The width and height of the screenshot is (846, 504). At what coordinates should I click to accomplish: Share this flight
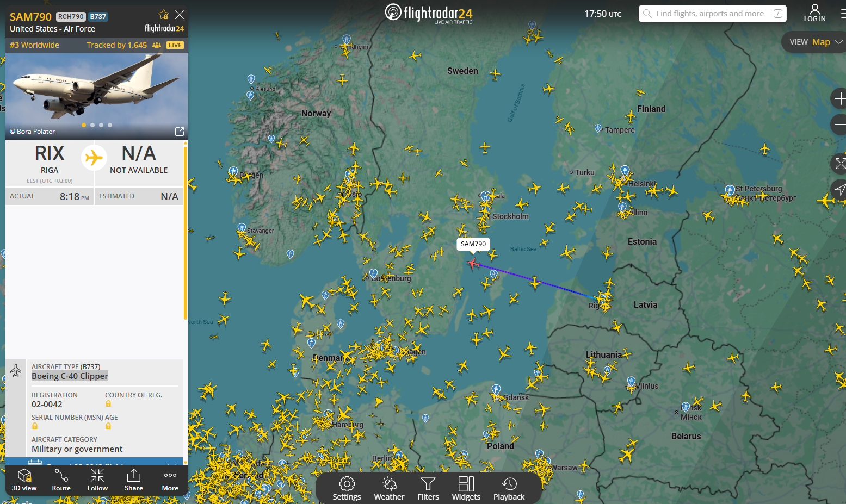point(134,480)
